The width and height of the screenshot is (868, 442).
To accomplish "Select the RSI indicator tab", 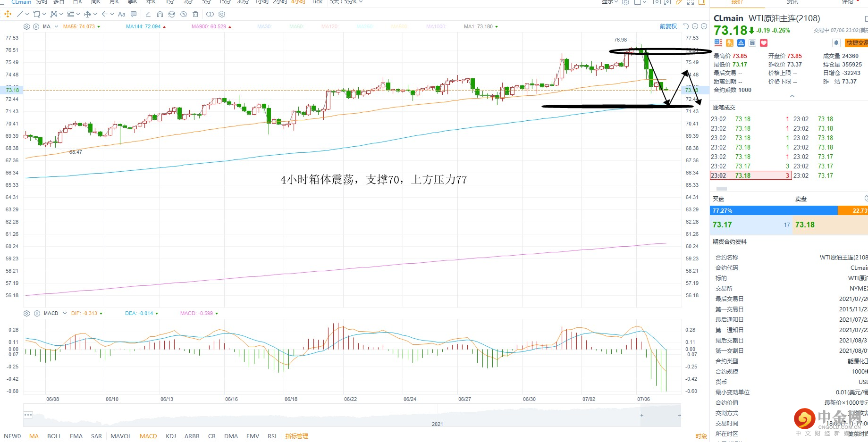I will (x=272, y=436).
